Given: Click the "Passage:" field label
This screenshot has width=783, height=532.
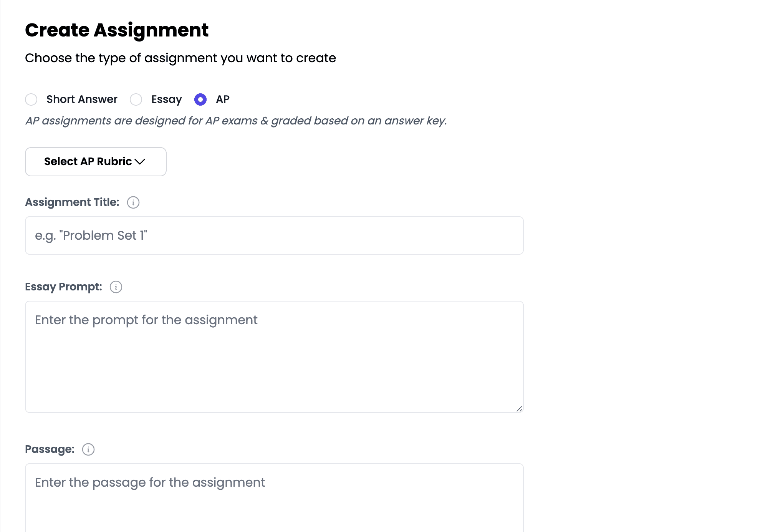Looking at the screenshot, I should tap(50, 449).
